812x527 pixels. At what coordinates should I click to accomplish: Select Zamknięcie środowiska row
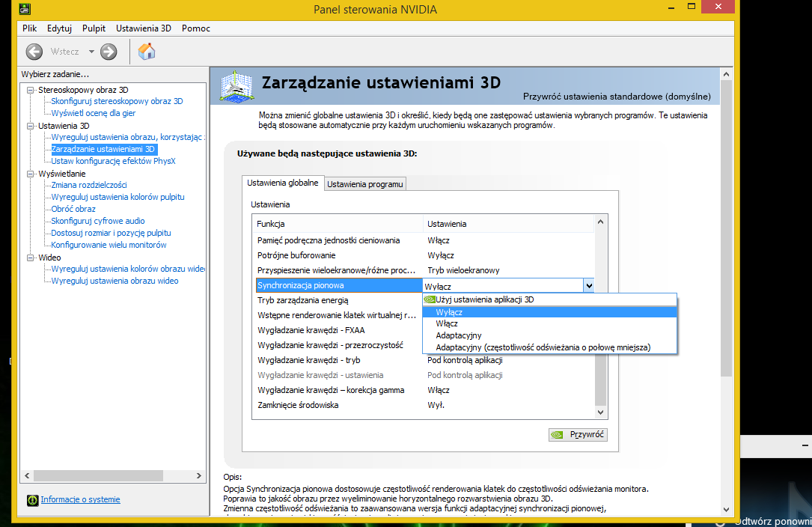click(424, 405)
